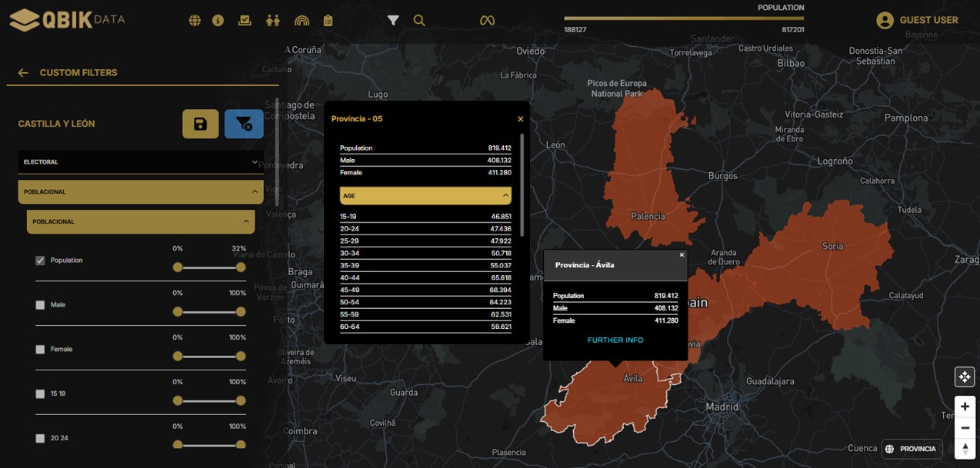Zoom in the map with plus
The image size is (980, 468).
965,407
